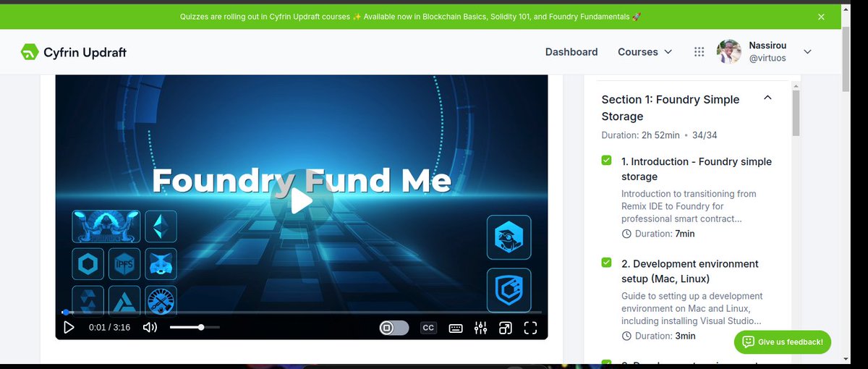The height and width of the screenshot is (369, 868).
Task: Mute the video using the speaker icon
Action: tap(150, 328)
